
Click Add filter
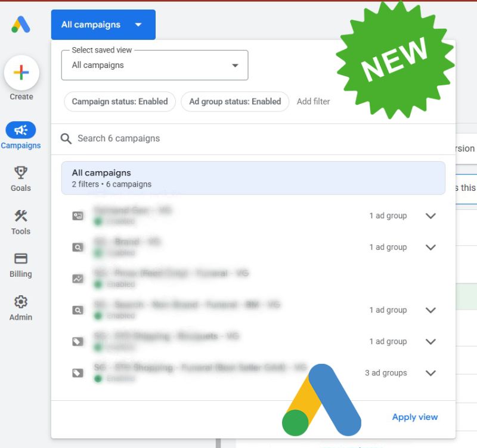[314, 101]
